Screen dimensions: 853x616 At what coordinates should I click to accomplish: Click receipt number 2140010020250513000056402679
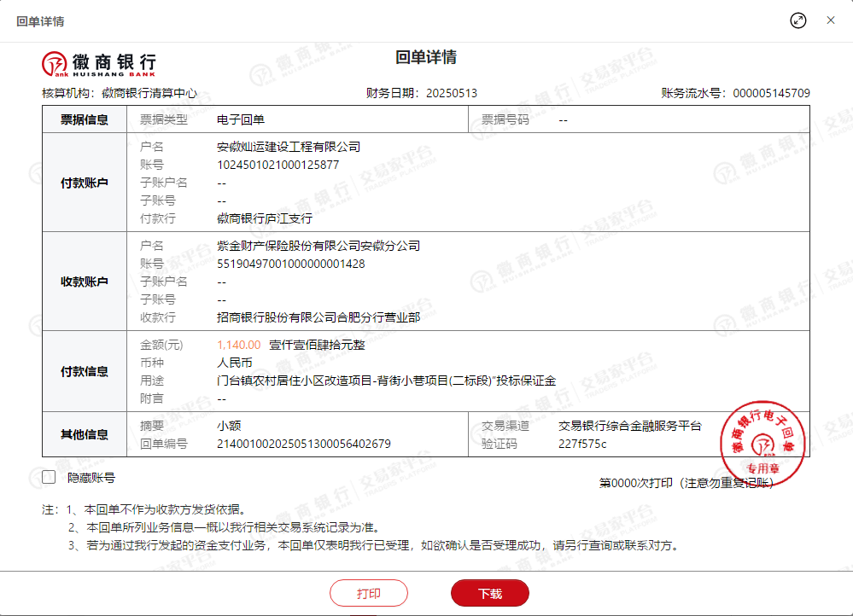(303, 444)
